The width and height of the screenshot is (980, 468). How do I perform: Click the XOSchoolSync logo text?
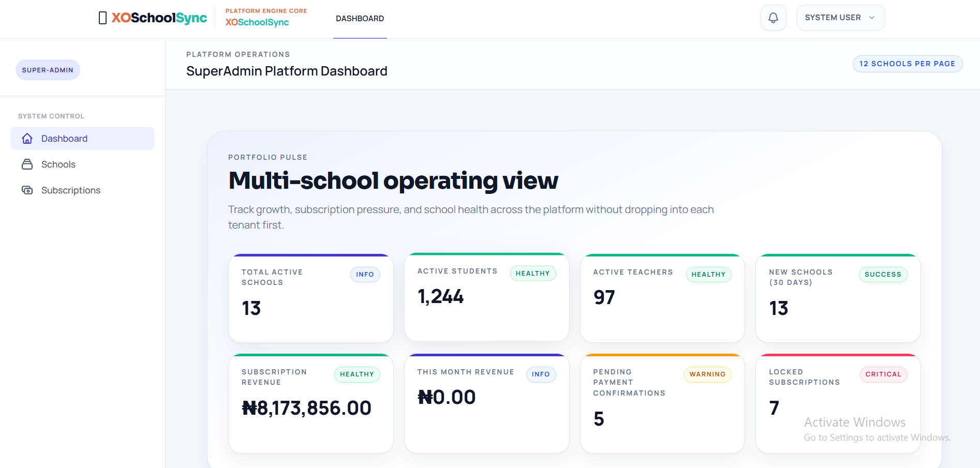pyautogui.click(x=159, y=18)
